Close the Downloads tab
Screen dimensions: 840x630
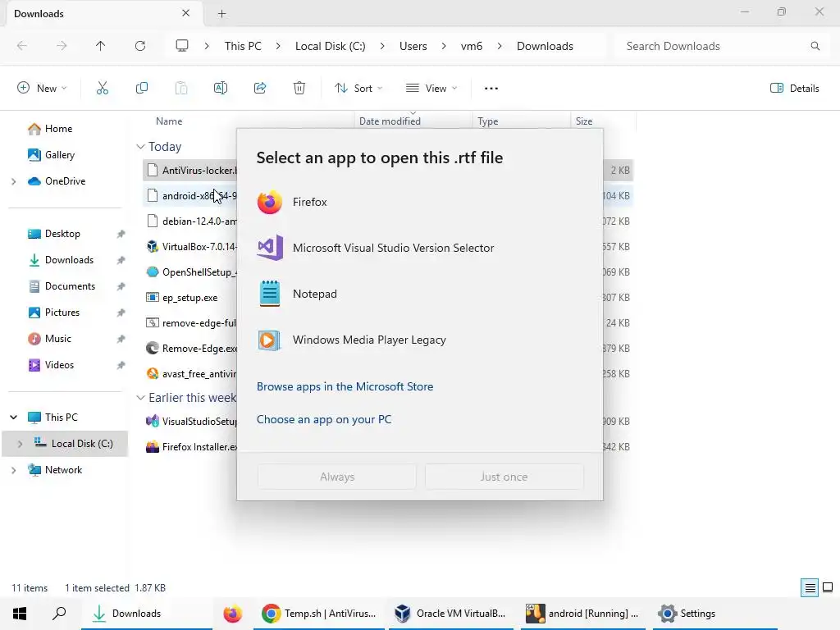tap(186, 13)
